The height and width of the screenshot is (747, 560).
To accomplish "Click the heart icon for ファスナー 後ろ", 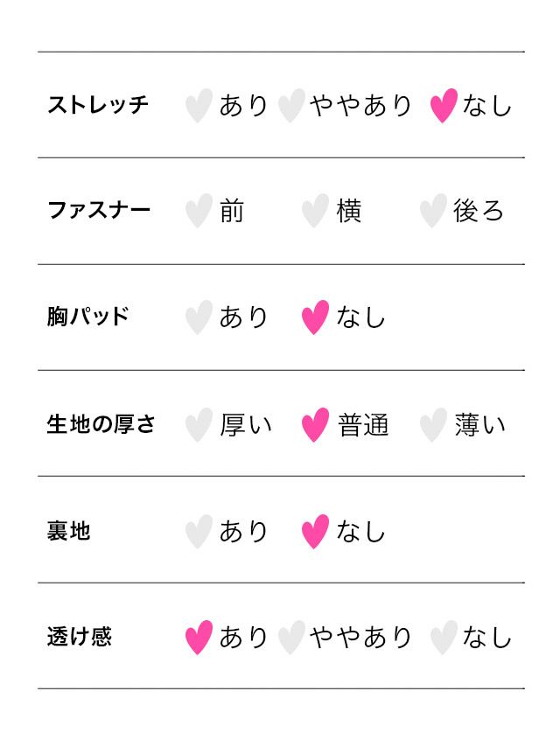I will (x=432, y=211).
